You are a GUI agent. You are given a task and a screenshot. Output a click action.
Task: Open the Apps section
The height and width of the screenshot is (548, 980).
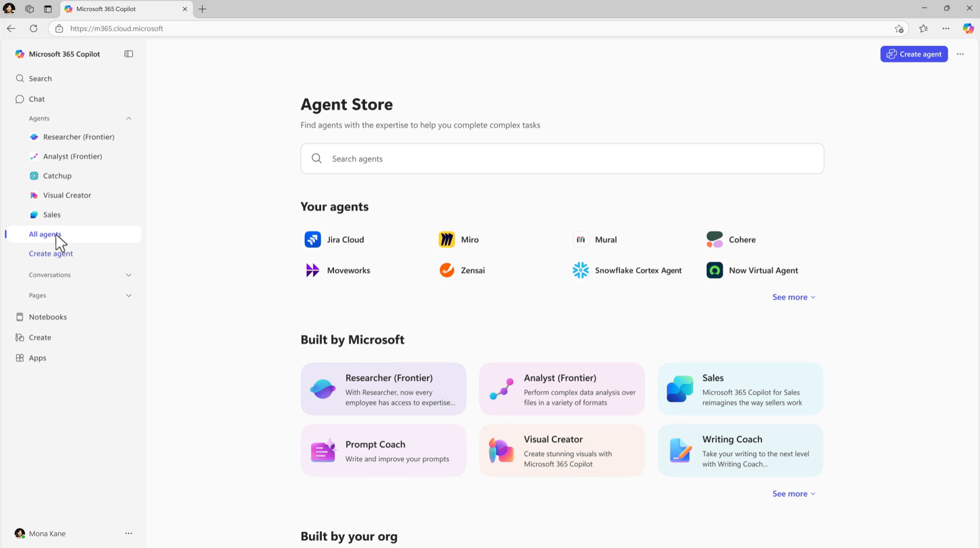pos(20,357)
